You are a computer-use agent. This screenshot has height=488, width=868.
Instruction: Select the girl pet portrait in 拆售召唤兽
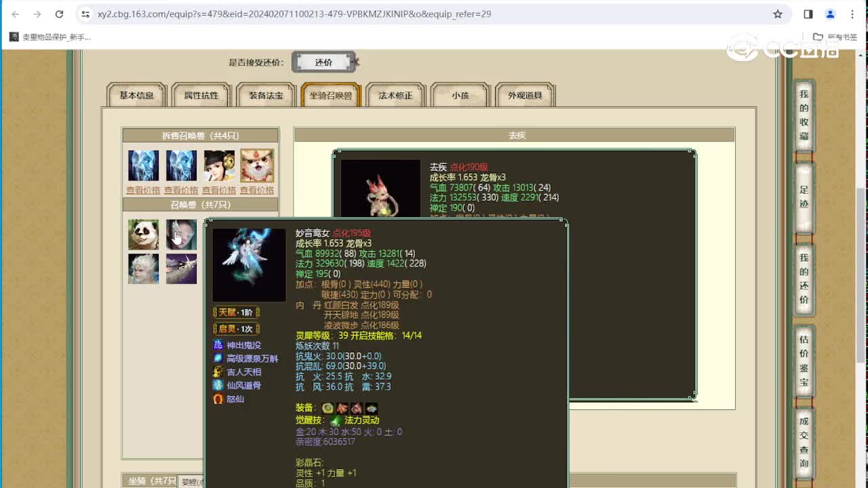pos(219,166)
